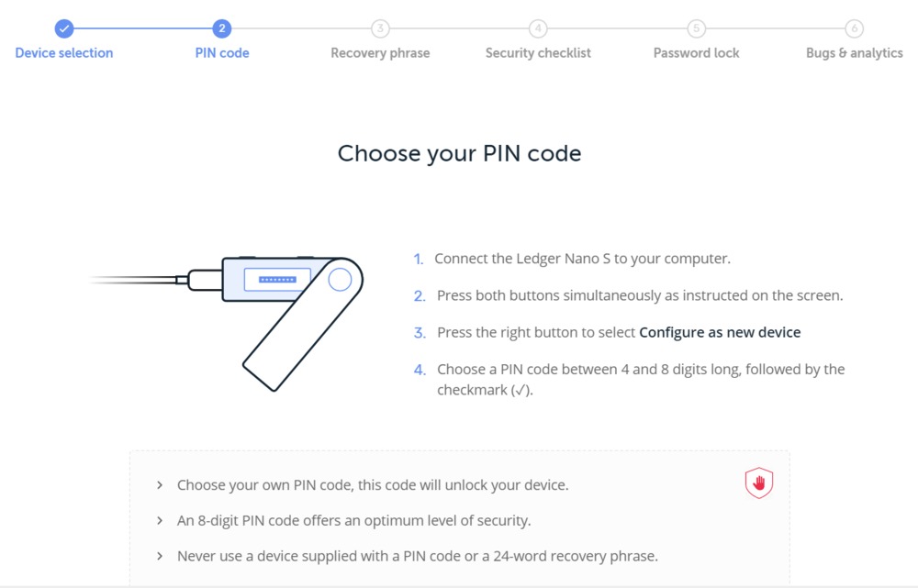Click chevron beside 'Never use a device supplied'
This screenshot has height=588, width=918.
point(159,556)
